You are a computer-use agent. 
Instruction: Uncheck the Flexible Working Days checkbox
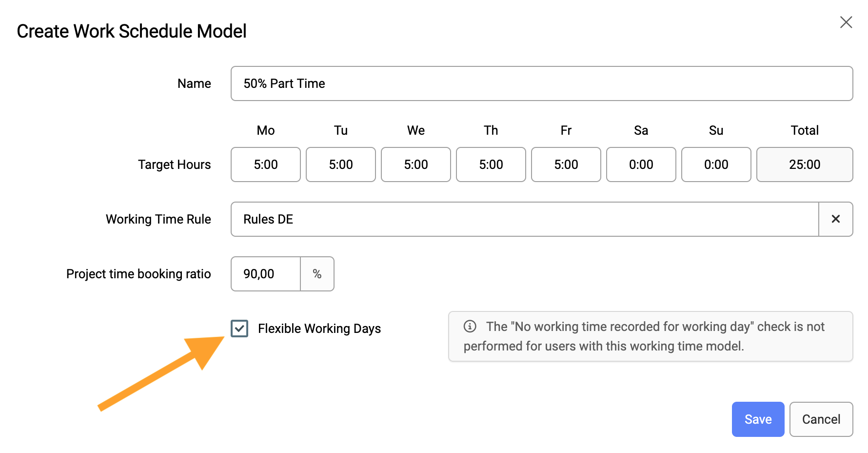tap(239, 329)
